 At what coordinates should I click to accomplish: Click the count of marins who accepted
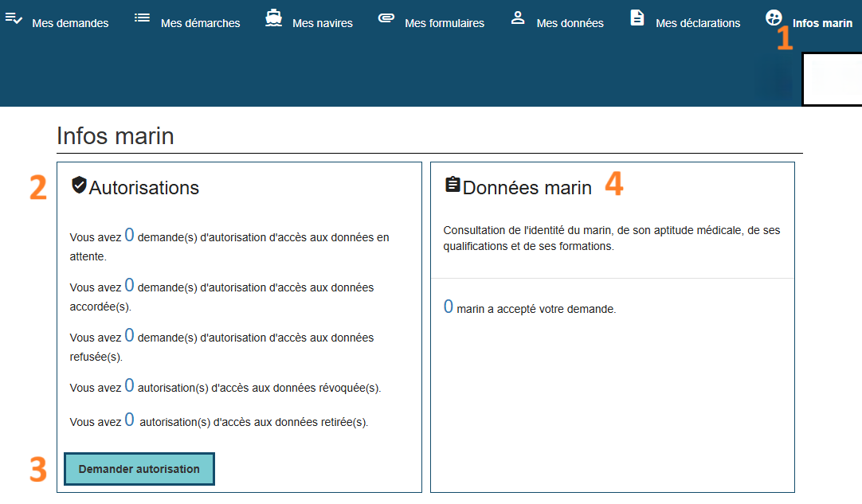point(448,307)
